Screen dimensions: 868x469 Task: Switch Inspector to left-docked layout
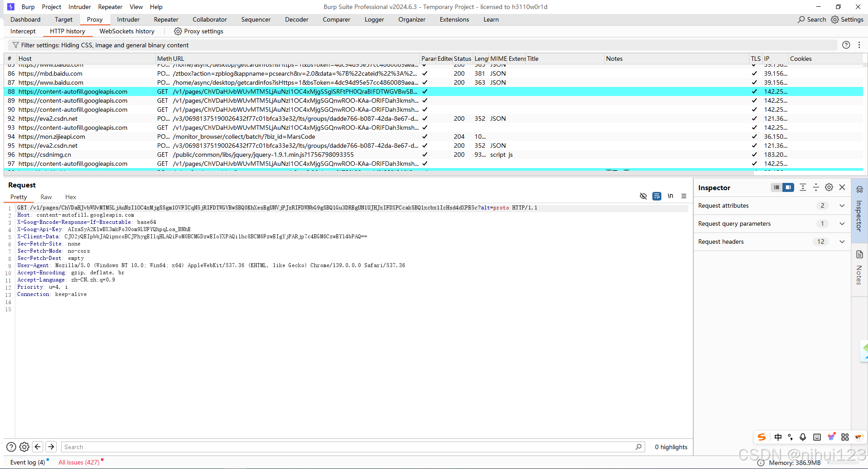click(776, 187)
